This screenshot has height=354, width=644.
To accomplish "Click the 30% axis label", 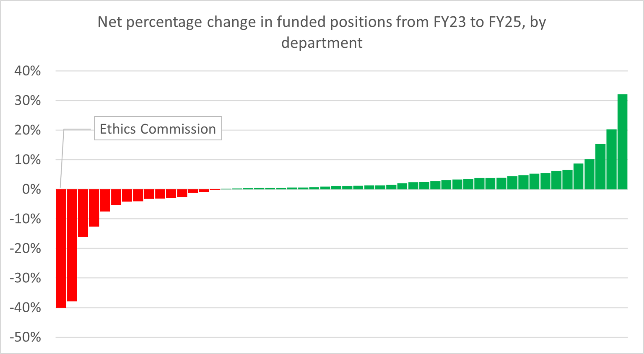I will [x=28, y=101].
